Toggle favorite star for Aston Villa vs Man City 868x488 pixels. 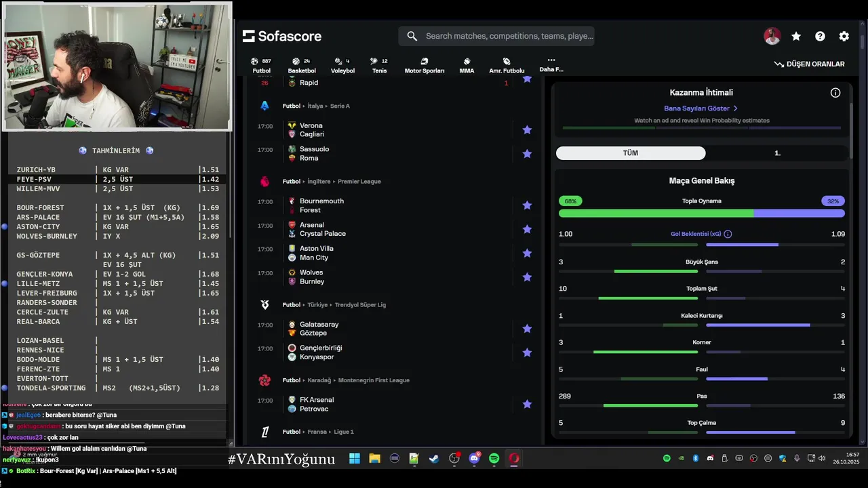click(527, 253)
